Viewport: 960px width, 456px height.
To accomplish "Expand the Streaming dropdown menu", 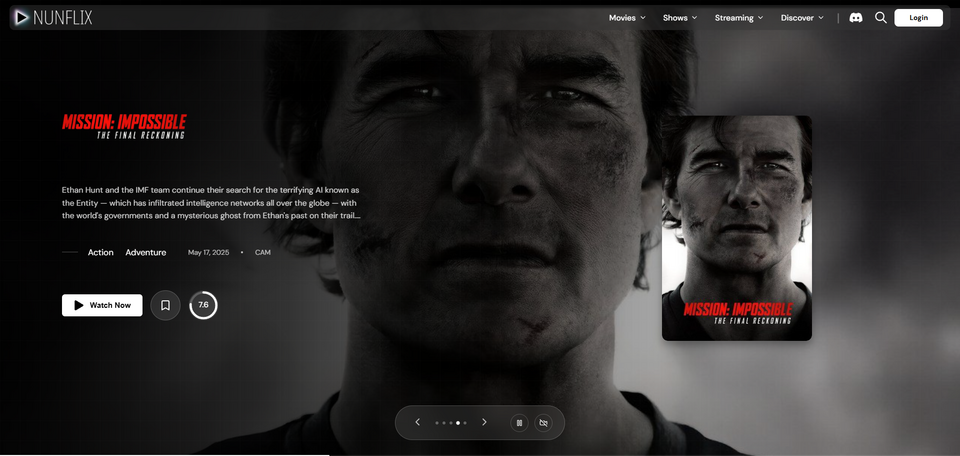I will click(x=739, y=18).
